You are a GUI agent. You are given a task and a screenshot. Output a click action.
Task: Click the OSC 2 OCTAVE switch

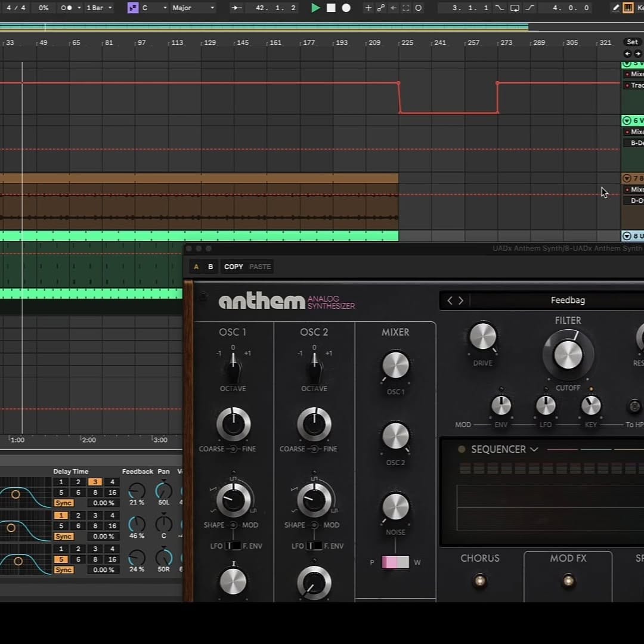[314, 367]
